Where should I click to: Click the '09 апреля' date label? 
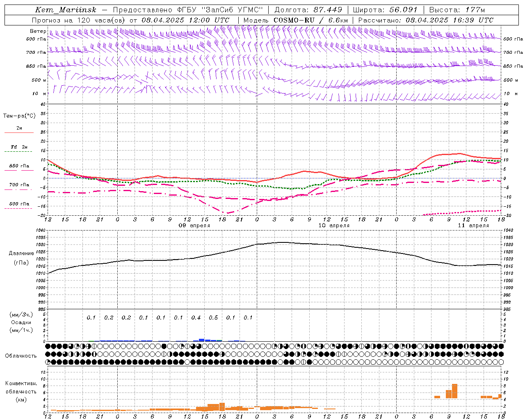(x=194, y=226)
